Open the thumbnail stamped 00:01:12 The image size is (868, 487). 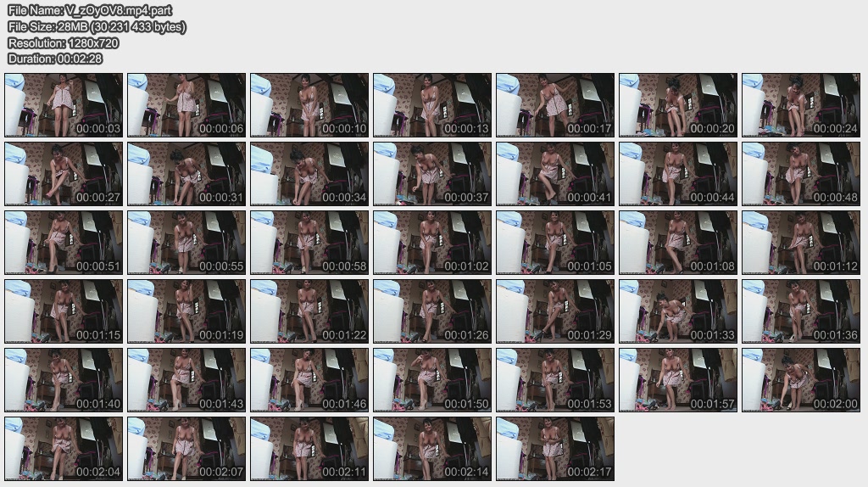pyautogui.click(x=801, y=243)
